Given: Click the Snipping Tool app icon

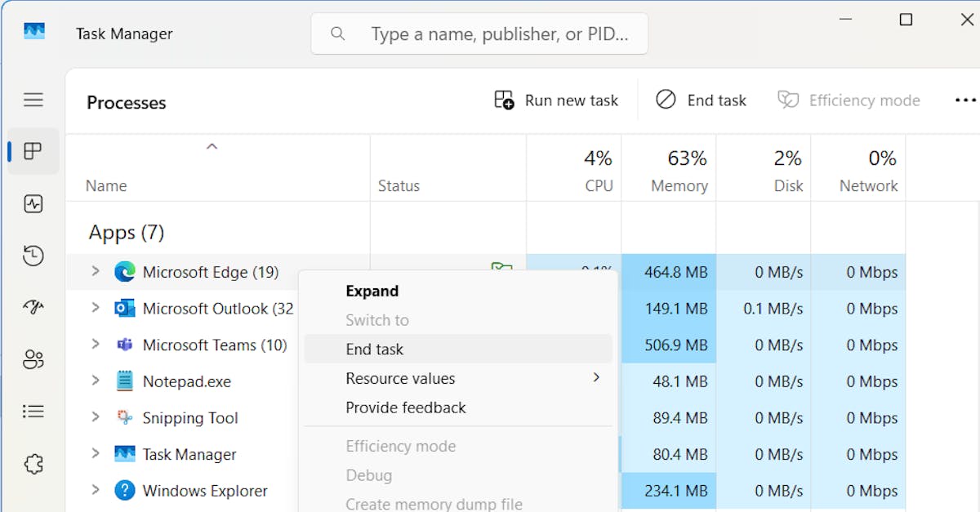Looking at the screenshot, I should [x=124, y=417].
